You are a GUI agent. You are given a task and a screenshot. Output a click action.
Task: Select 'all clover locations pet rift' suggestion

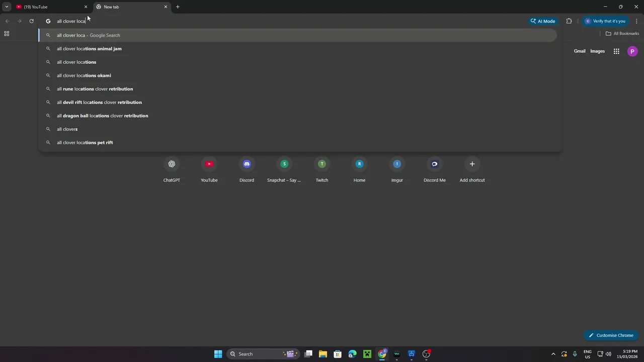[x=298, y=142]
